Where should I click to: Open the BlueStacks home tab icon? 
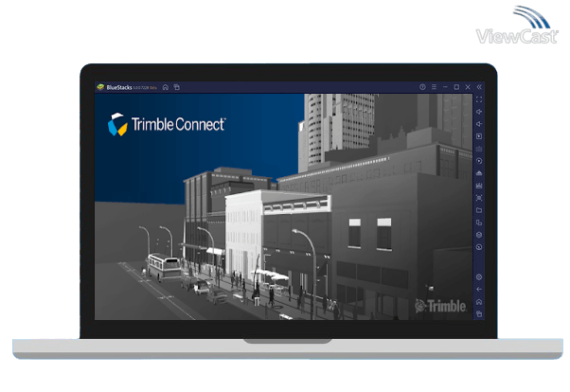point(166,87)
